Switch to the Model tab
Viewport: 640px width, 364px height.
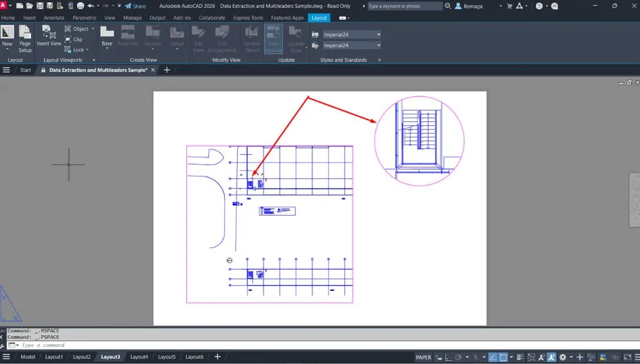coord(28,357)
